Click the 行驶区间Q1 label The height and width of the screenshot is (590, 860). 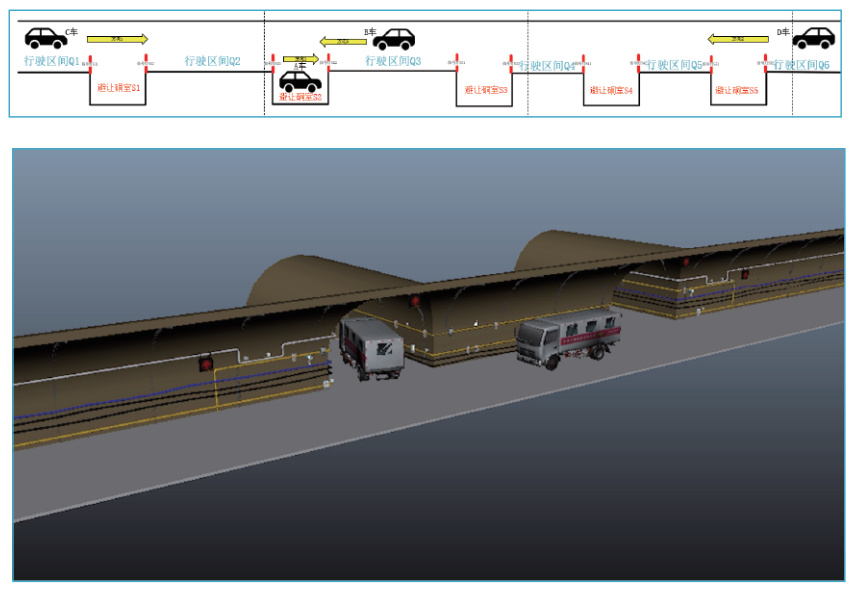click(51, 62)
